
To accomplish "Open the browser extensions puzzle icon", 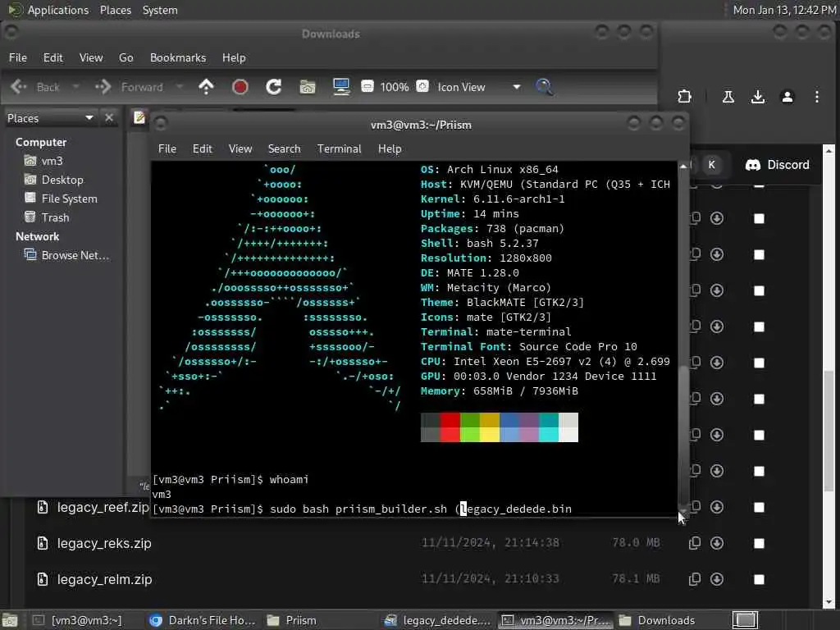I will 685,97.
